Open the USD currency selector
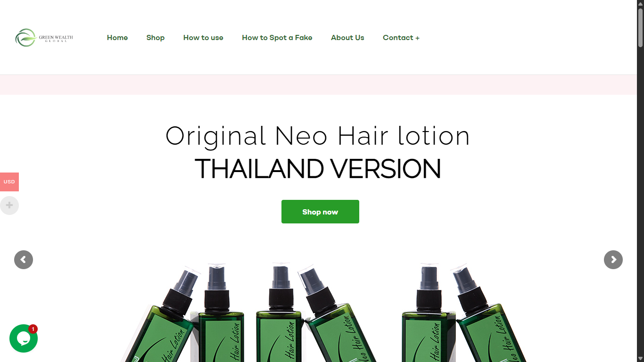The width and height of the screenshot is (644, 362). click(x=9, y=182)
